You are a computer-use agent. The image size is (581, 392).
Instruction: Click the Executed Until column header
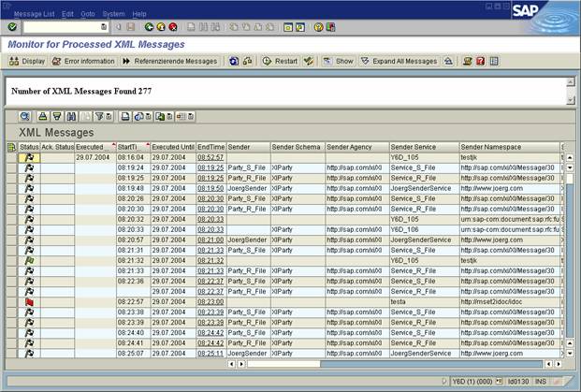click(x=173, y=147)
